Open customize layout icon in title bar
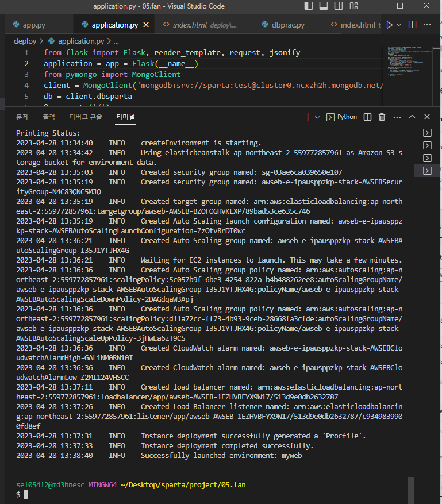The width and height of the screenshot is (442, 504). [353, 6]
